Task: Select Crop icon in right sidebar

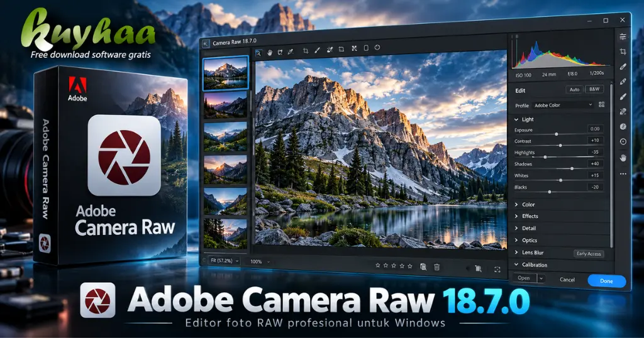Action: 623,52
